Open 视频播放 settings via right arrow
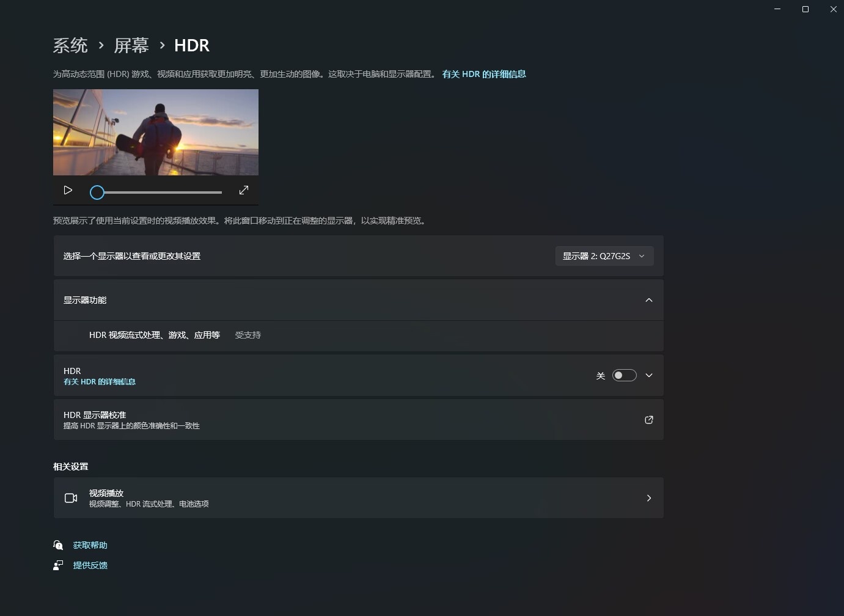This screenshot has height=616, width=844. click(649, 498)
